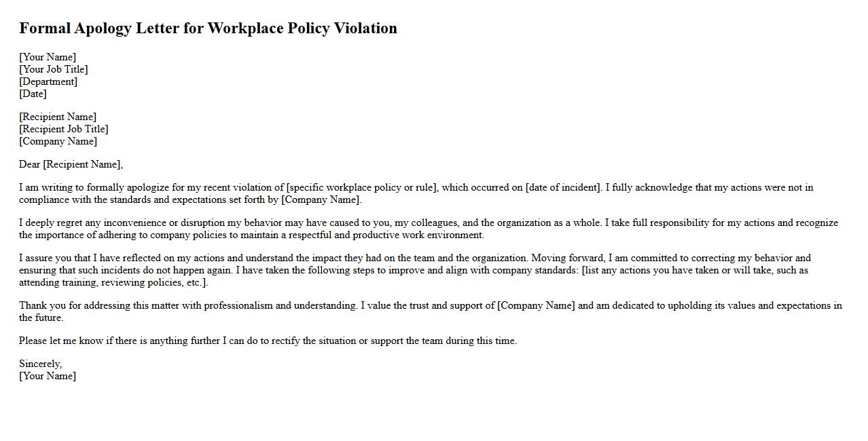Click the paragraph starting "I deeply regret"

tap(428, 229)
